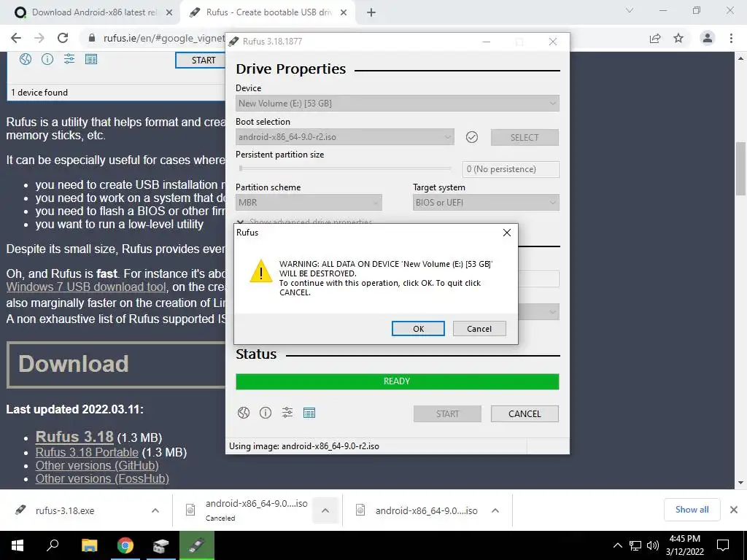Click Show all downloads

(x=692, y=510)
